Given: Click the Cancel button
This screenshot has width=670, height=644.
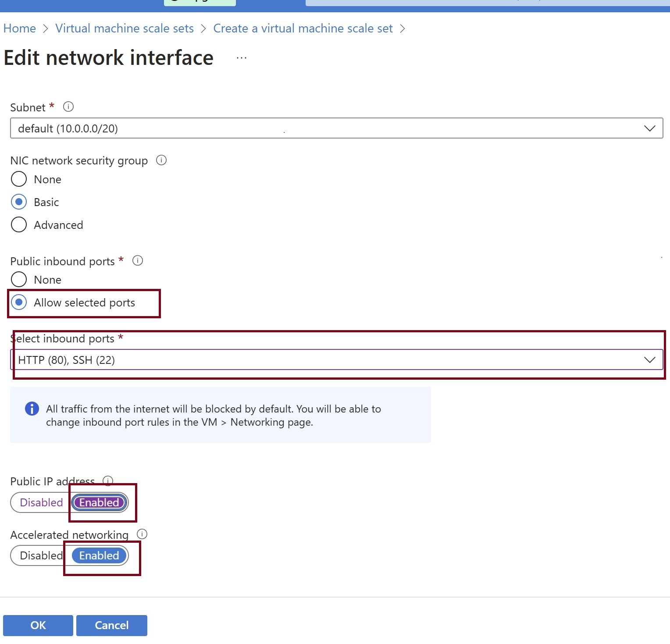Looking at the screenshot, I should coord(112,625).
